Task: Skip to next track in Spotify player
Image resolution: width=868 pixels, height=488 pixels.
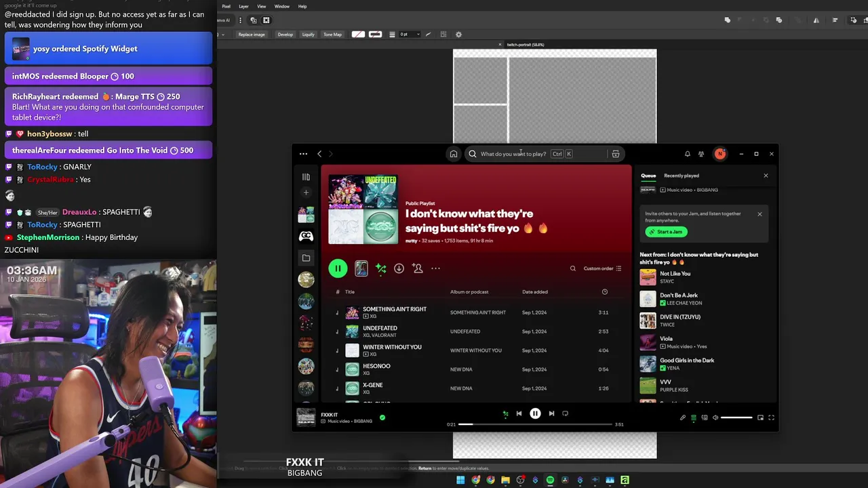Action: coord(551,413)
